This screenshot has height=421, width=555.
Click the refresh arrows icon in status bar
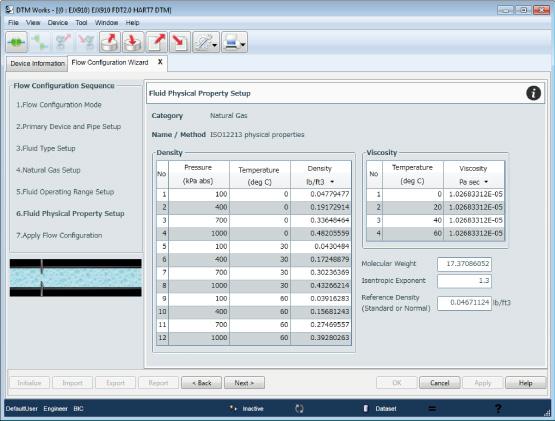point(299,409)
